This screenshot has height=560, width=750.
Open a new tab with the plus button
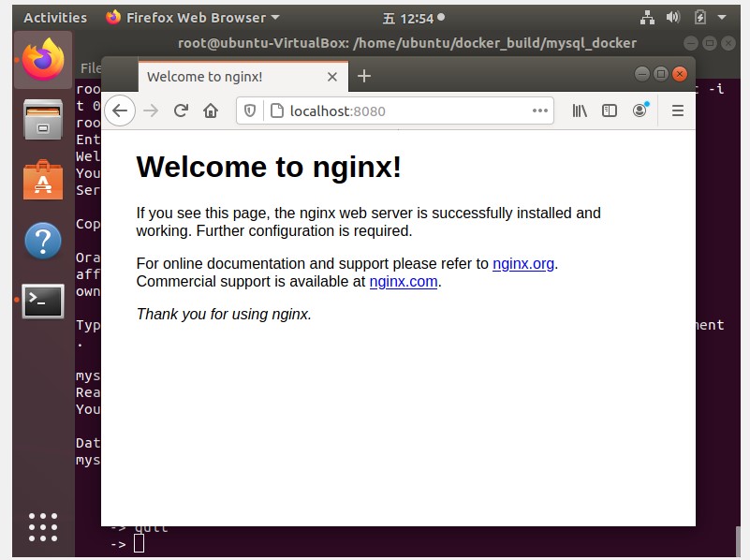click(364, 76)
